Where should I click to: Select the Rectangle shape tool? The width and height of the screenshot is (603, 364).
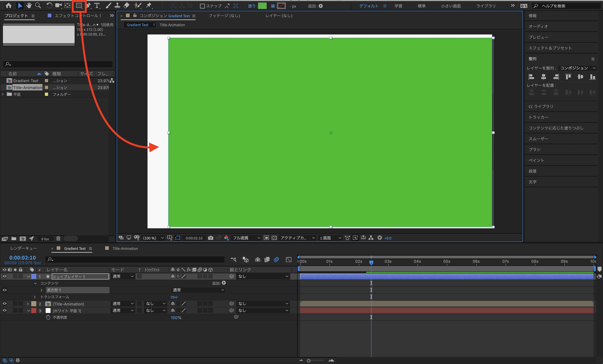click(79, 6)
